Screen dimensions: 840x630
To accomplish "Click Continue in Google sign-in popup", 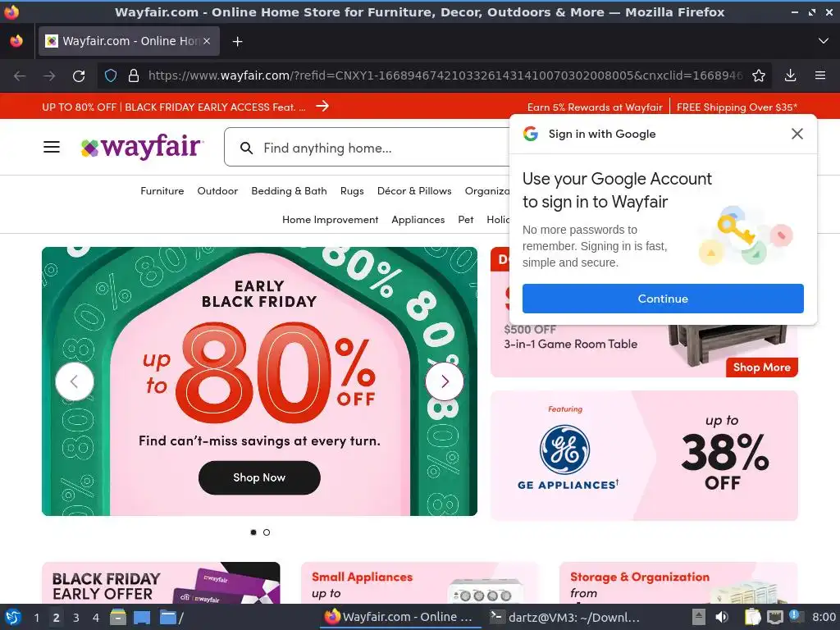I will [663, 299].
